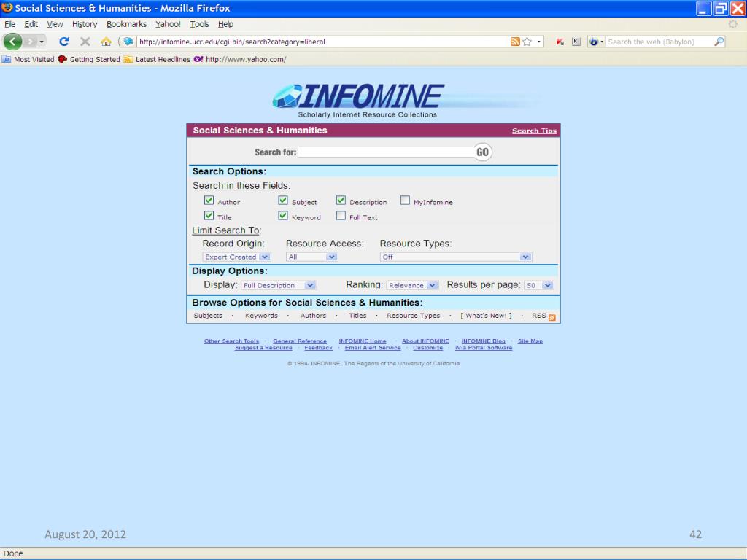Open the Ranking dropdown
The image size is (747, 560).
point(412,285)
